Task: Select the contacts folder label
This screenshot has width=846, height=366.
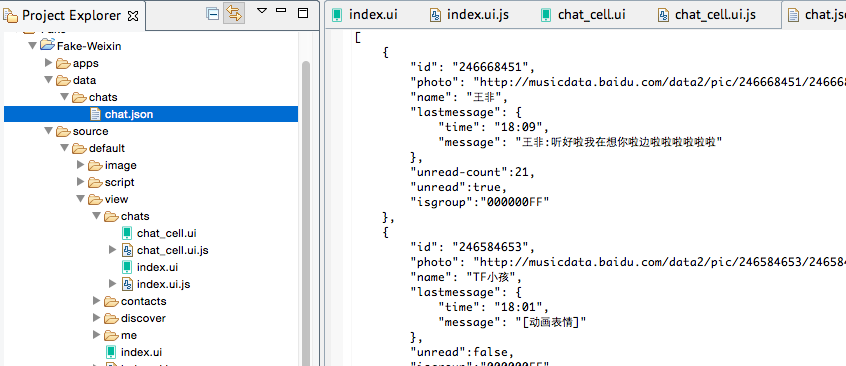Action: pos(144,301)
